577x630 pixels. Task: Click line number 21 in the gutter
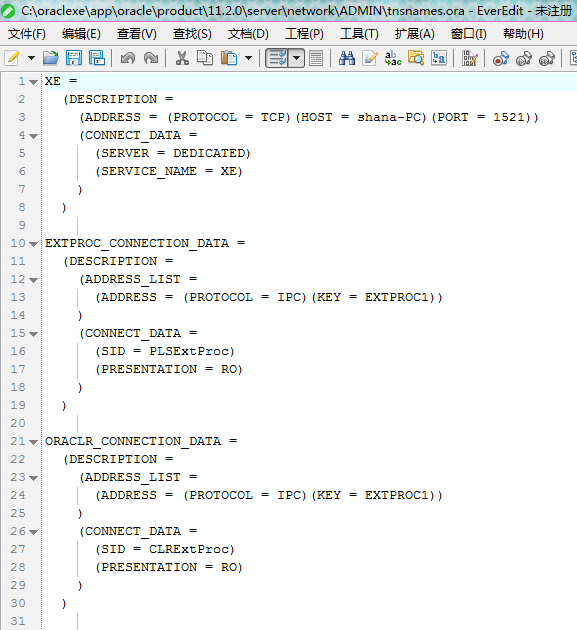coord(18,441)
